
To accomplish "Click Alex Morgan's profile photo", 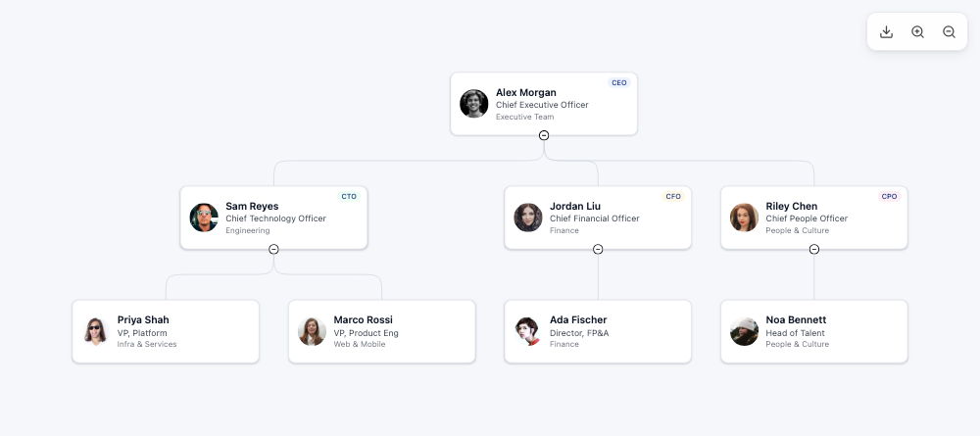I will [474, 104].
